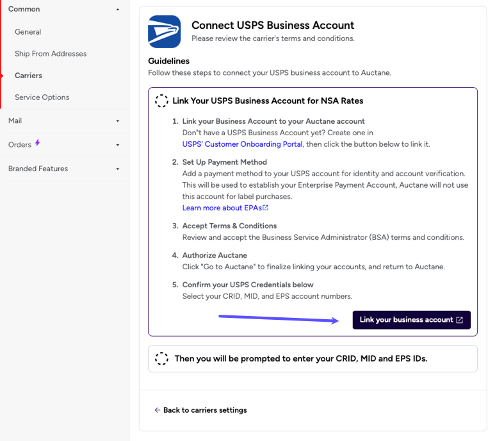504x441 pixels.
Task: Select the Branded Features sidebar label
Action: pyautogui.click(x=38, y=169)
